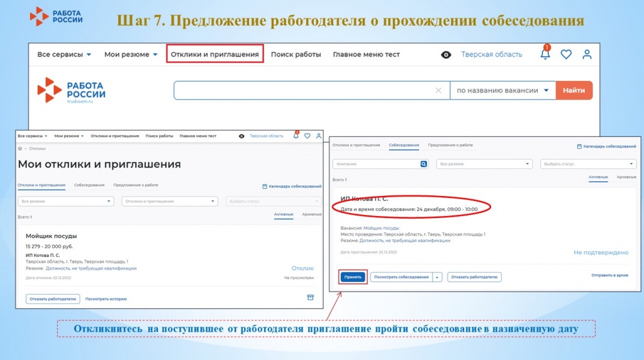Switch to Предложения о работе tab in the left panel
The image size is (644, 360).
click(x=136, y=185)
